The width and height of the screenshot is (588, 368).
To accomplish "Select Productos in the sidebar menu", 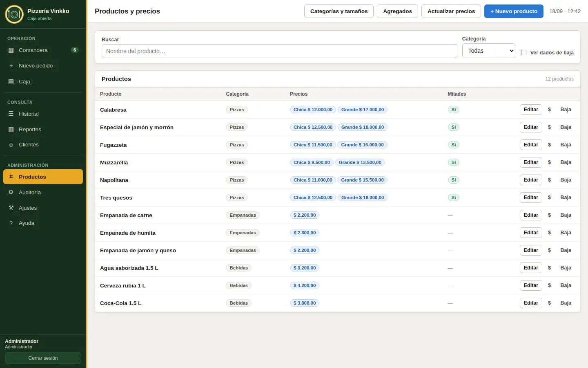I will (43, 177).
